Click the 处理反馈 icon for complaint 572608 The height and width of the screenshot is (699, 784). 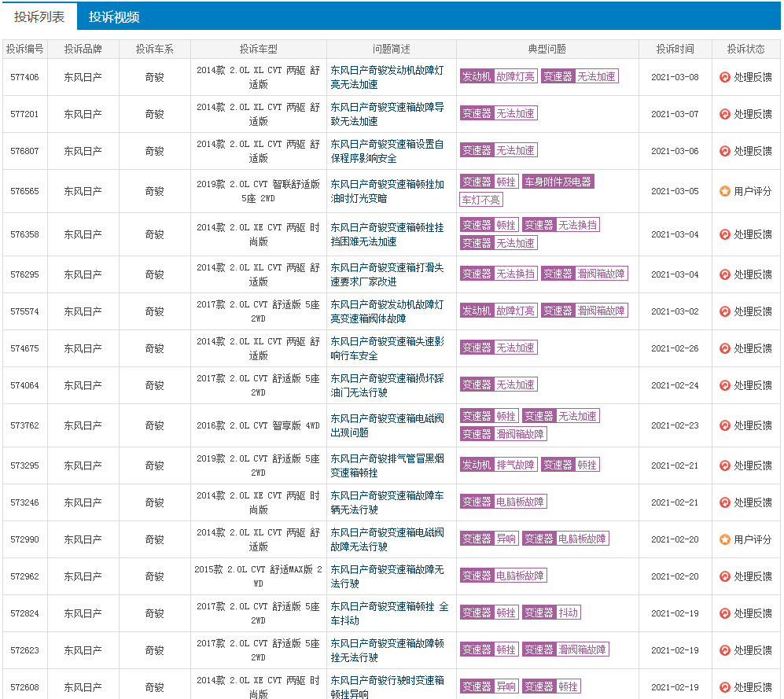click(724, 687)
